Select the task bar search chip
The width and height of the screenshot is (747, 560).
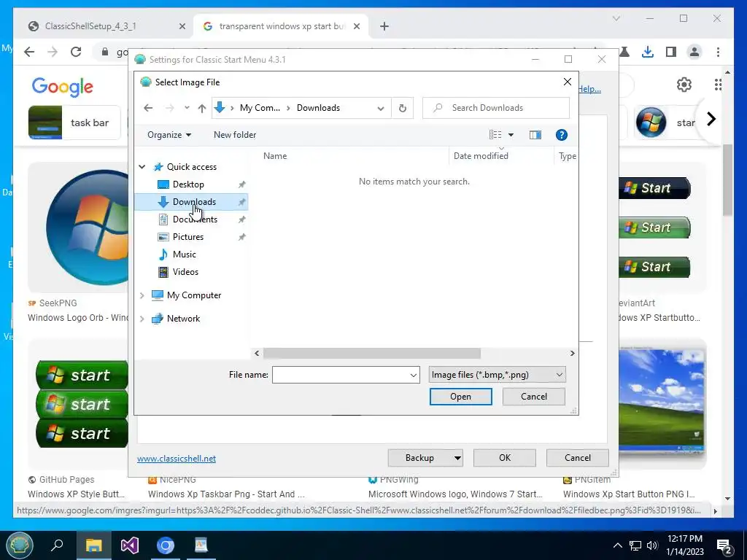pos(74,122)
